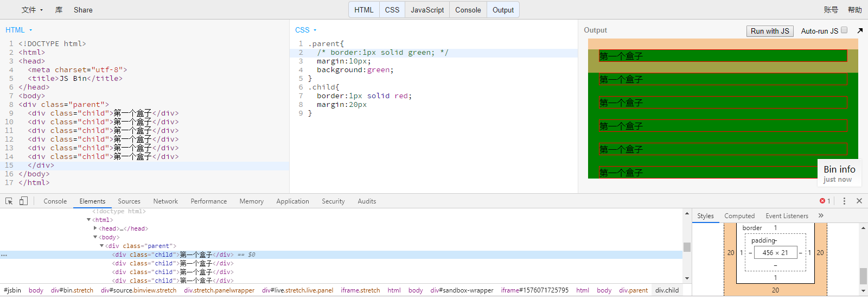Select the div#source.binview.stretch breadcrumb
The image size is (868, 299).
[x=139, y=290]
